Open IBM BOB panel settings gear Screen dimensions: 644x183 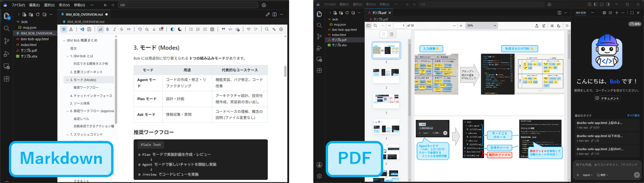604,13
